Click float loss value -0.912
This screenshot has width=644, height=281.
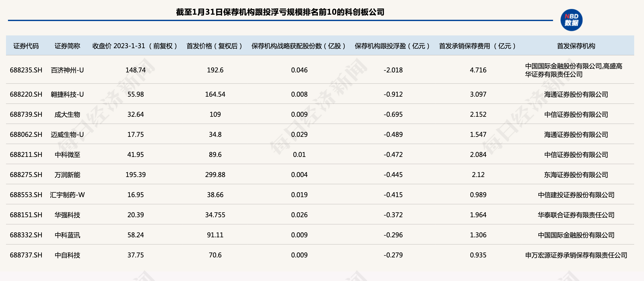pos(393,94)
